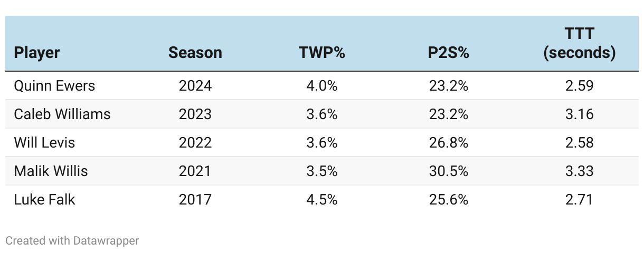
Task: Select the 26.8% P2S cell
Action: [449, 142]
